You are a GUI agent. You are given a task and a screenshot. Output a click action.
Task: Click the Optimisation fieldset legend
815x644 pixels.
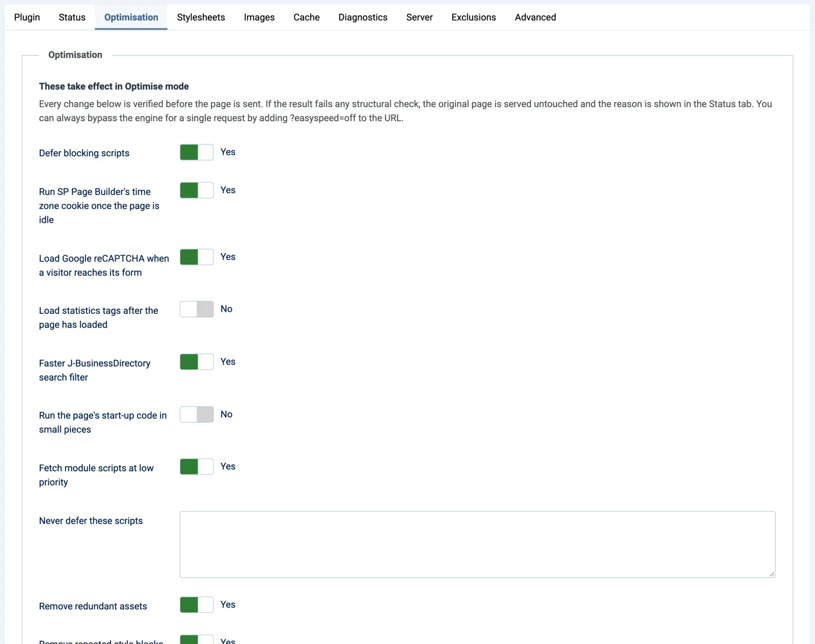[x=75, y=55]
